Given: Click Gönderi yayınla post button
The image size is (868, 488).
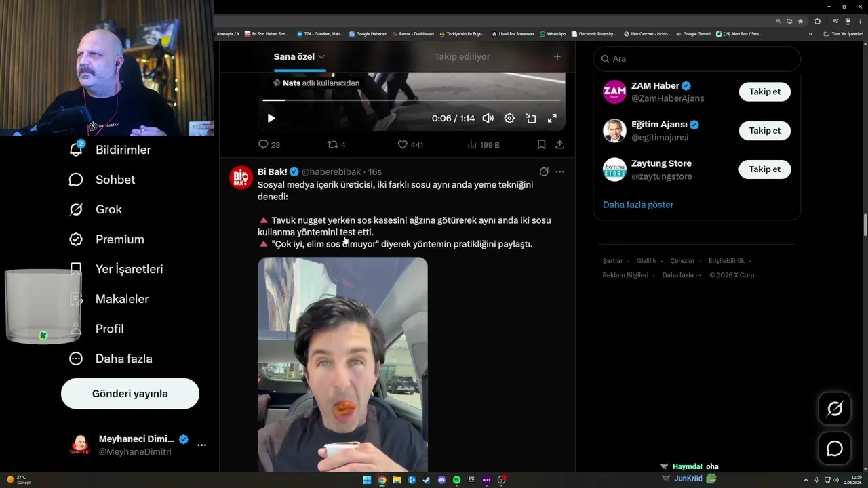Looking at the screenshot, I should [130, 394].
